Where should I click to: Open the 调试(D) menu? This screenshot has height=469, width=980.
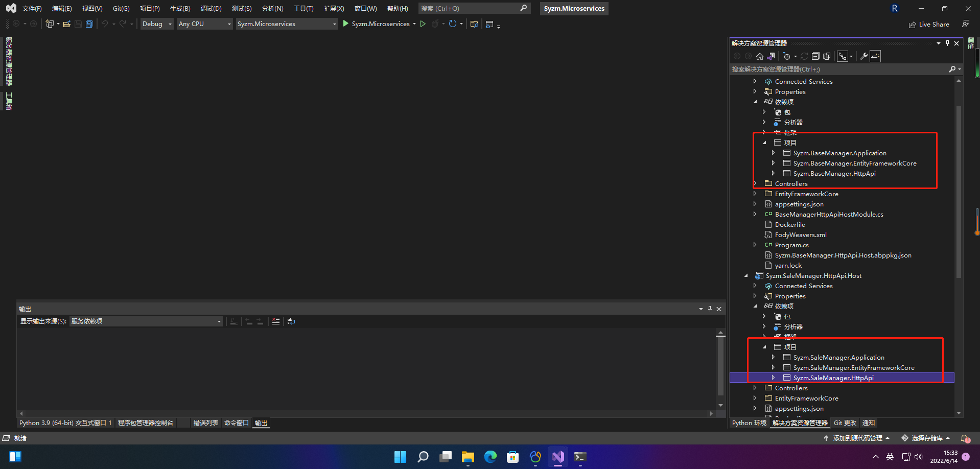[x=211, y=9]
